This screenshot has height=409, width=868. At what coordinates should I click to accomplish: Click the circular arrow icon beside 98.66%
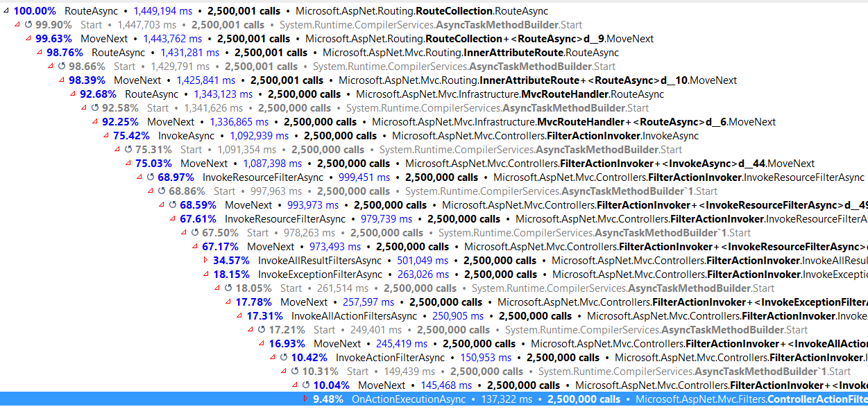[62, 67]
